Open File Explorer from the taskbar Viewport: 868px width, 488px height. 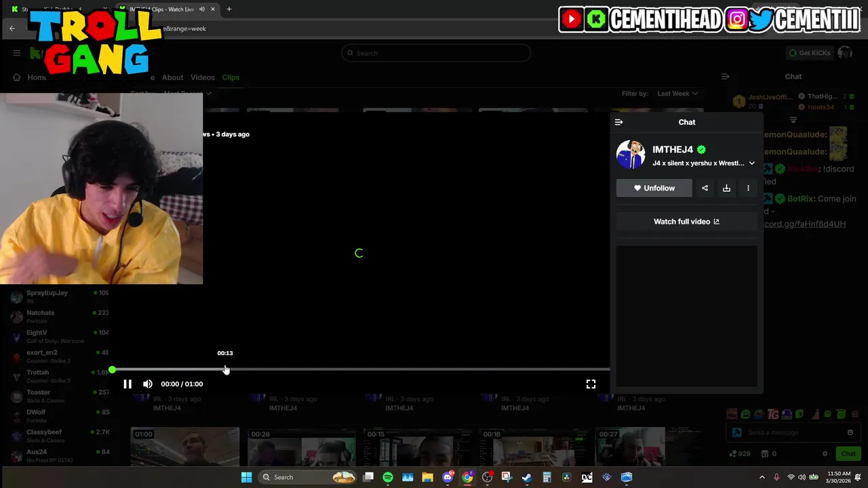pyautogui.click(x=427, y=477)
